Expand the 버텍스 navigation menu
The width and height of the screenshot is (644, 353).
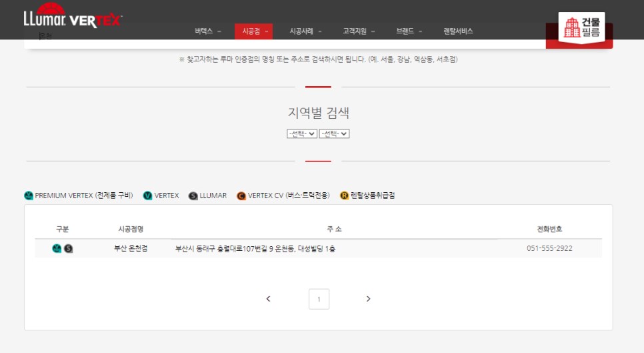click(207, 31)
